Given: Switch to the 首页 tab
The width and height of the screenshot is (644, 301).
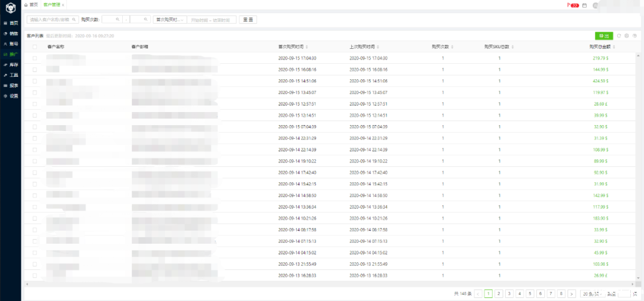Looking at the screenshot, I should pyautogui.click(x=31, y=5).
